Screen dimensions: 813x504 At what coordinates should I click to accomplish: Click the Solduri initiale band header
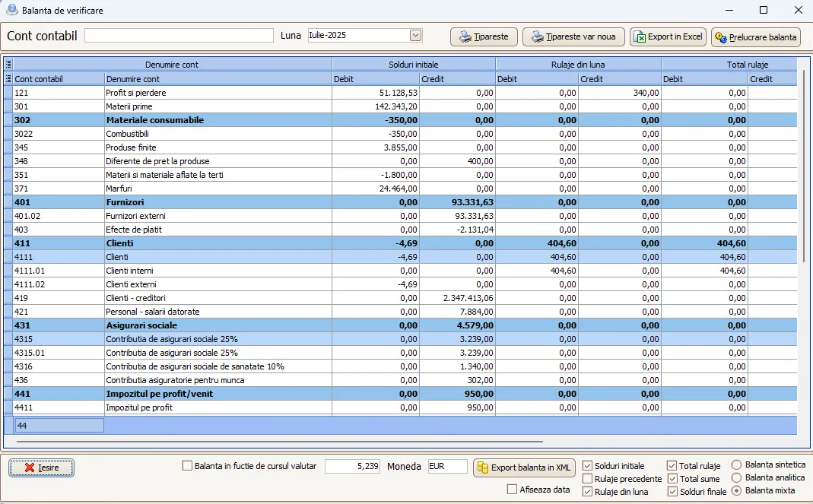tap(414, 65)
